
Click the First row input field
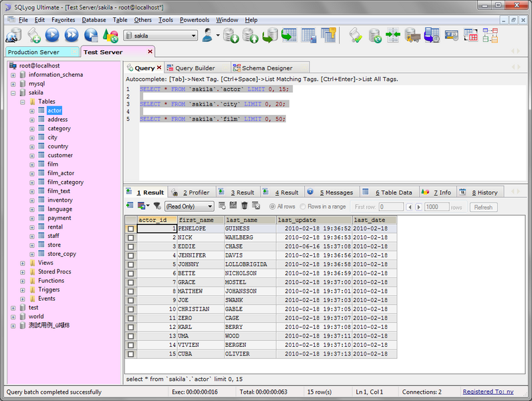click(x=391, y=207)
